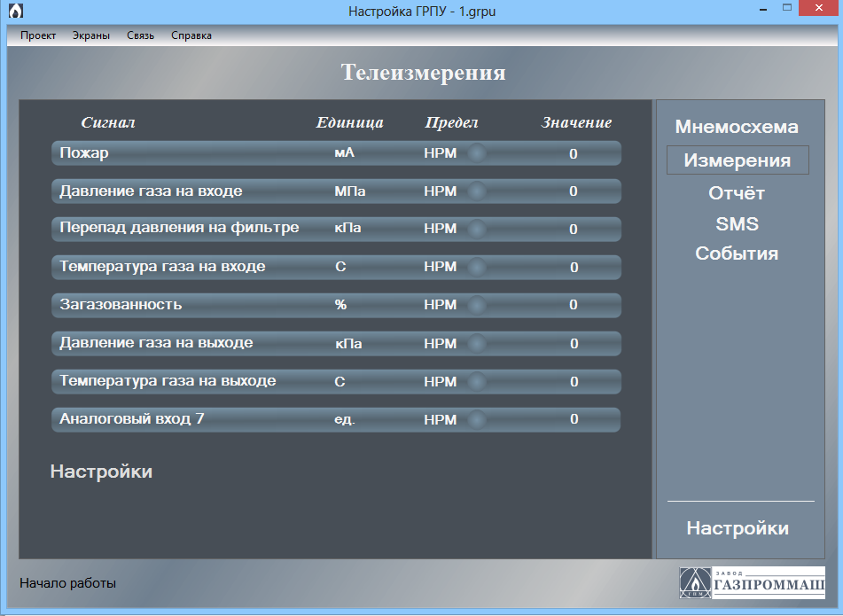Image resolution: width=843 pixels, height=616 pixels.
Task: Open the SMS screen
Action: (737, 223)
